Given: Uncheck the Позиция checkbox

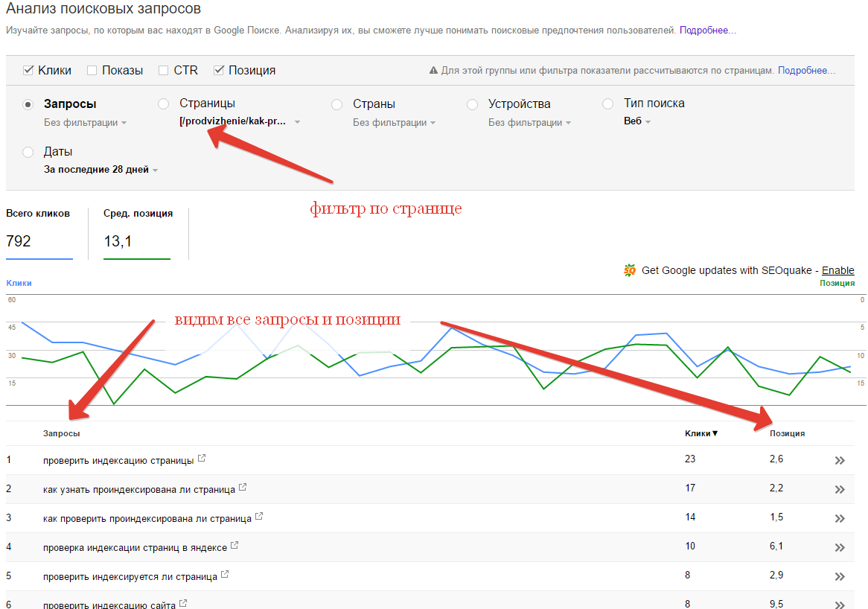Looking at the screenshot, I should [x=219, y=70].
